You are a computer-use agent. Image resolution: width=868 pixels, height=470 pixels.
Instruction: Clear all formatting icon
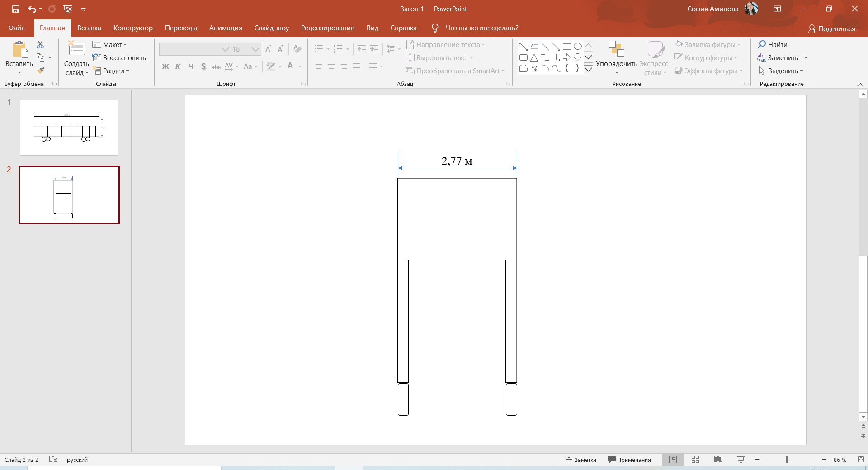pyautogui.click(x=297, y=49)
